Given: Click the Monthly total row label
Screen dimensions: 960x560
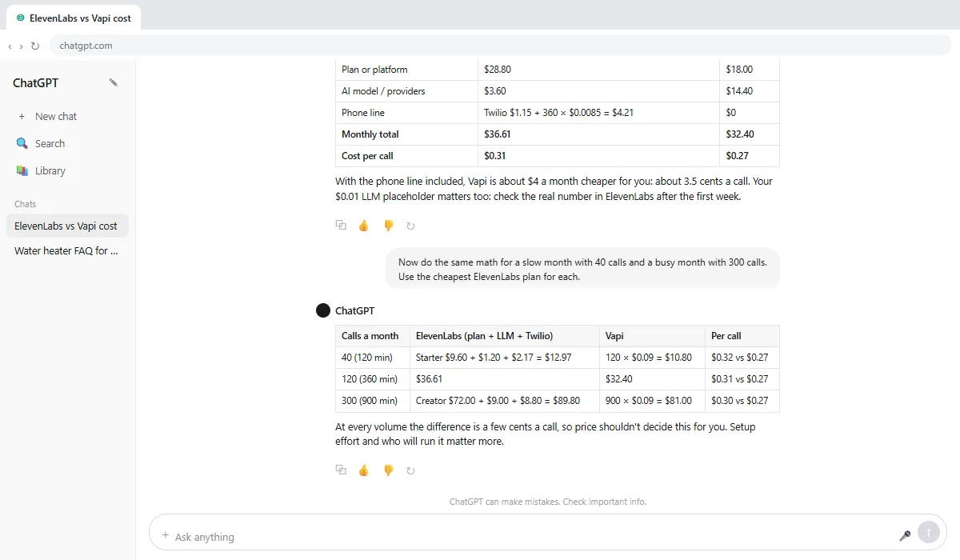Looking at the screenshot, I should (x=406, y=134).
